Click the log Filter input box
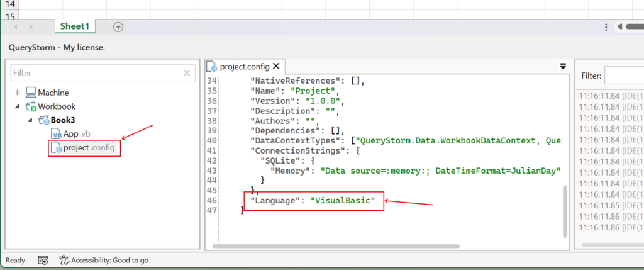 pos(624,76)
